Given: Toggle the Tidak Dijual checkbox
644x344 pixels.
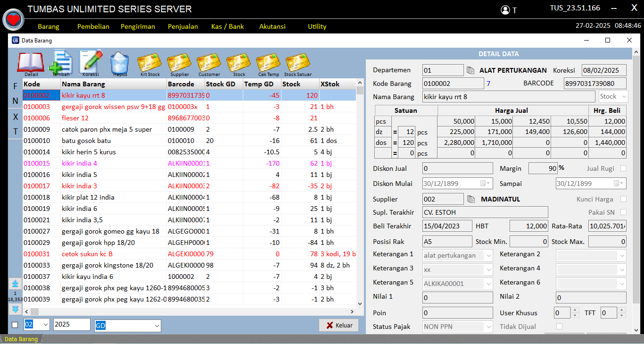Looking at the screenshot, I should [560, 327].
